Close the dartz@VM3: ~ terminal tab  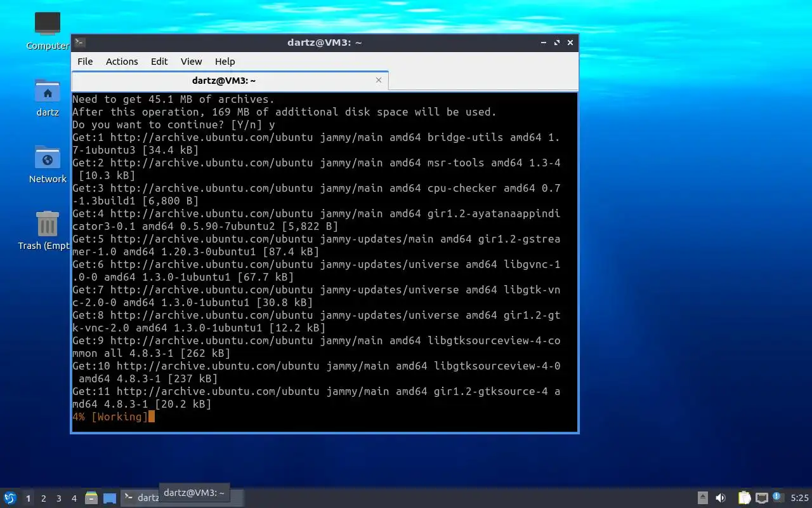tap(379, 80)
